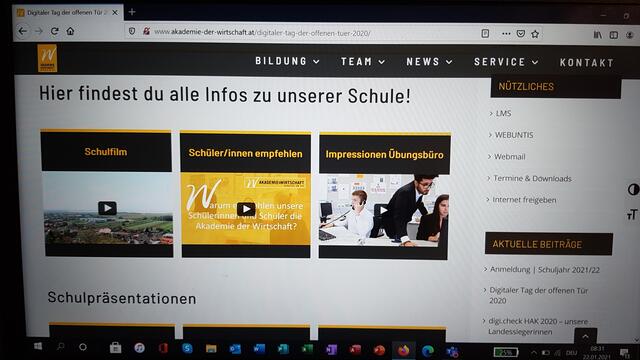Viewport: 640px width, 360px height.
Task: Click the Akademie der Wirtschaft logo
Action: pyautogui.click(x=47, y=58)
